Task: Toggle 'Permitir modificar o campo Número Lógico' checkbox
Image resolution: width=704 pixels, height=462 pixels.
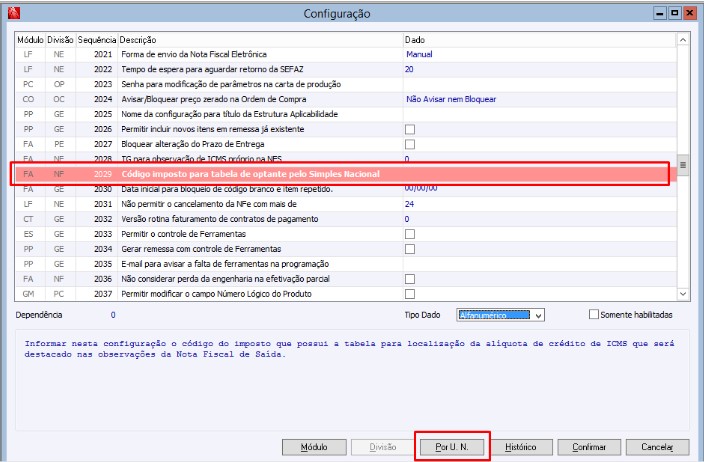Action: click(x=409, y=294)
